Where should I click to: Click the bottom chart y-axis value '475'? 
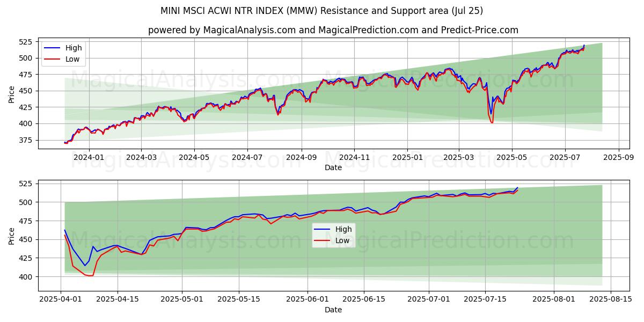click(26, 221)
